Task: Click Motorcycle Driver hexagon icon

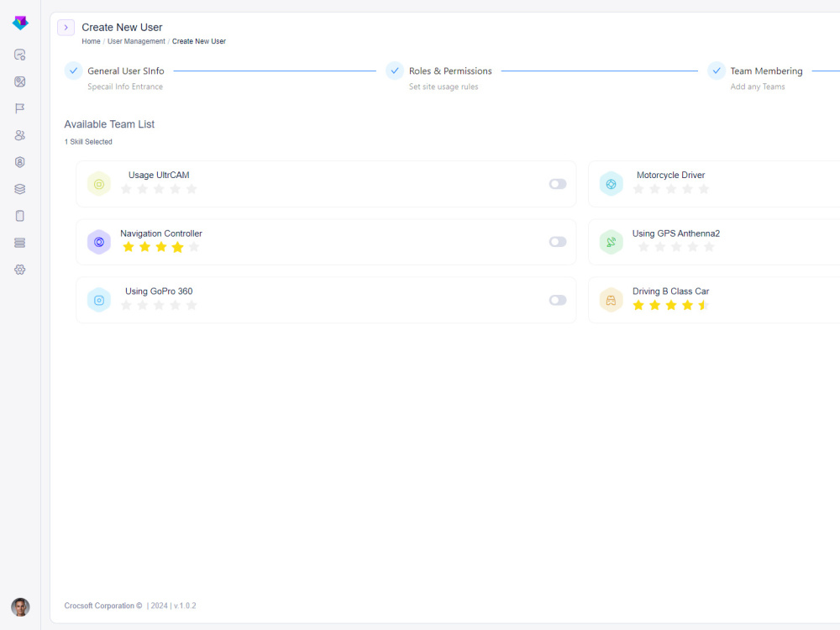Action: coord(611,184)
